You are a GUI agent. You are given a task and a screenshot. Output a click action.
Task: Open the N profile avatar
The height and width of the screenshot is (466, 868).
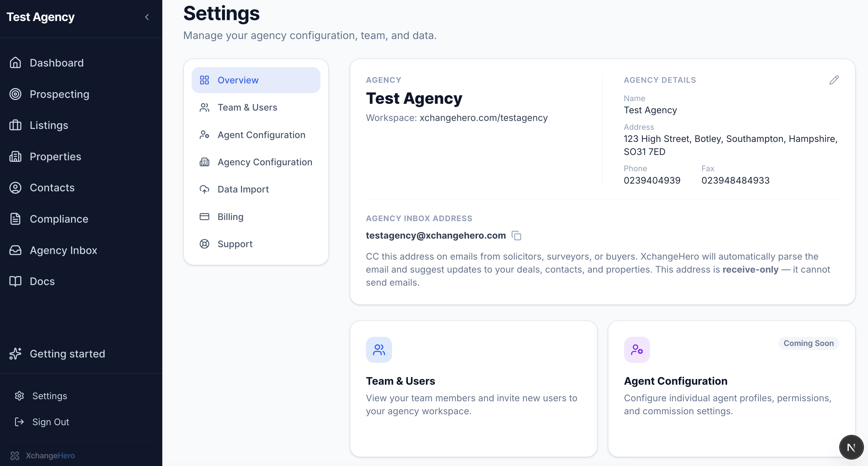pos(851,447)
